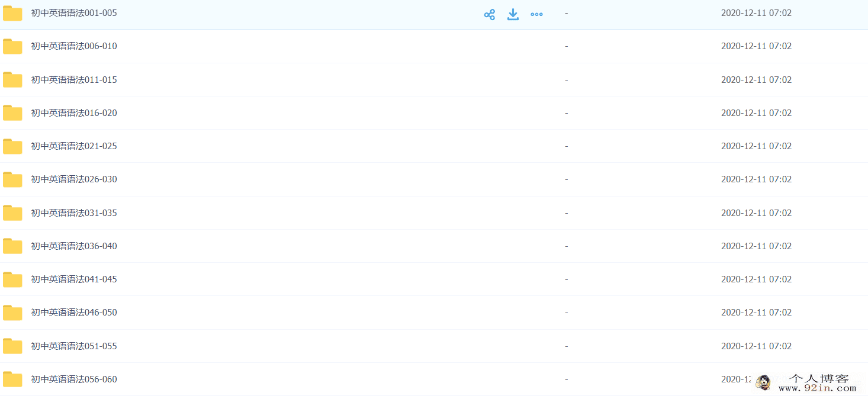
Task: Click the date of 初中英语语法006-010
Action: tap(756, 46)
